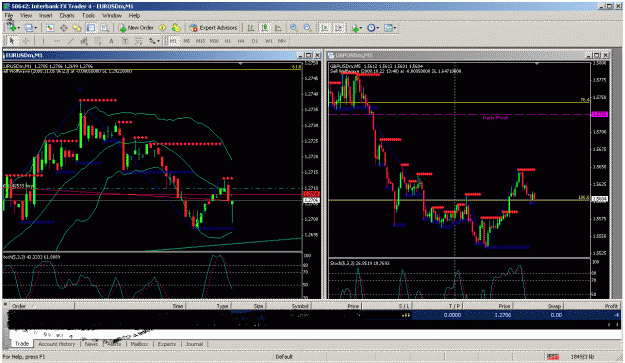The image size is (625, 363).
Task: Switch timeframe to M15
Action: tap(200, 41)
